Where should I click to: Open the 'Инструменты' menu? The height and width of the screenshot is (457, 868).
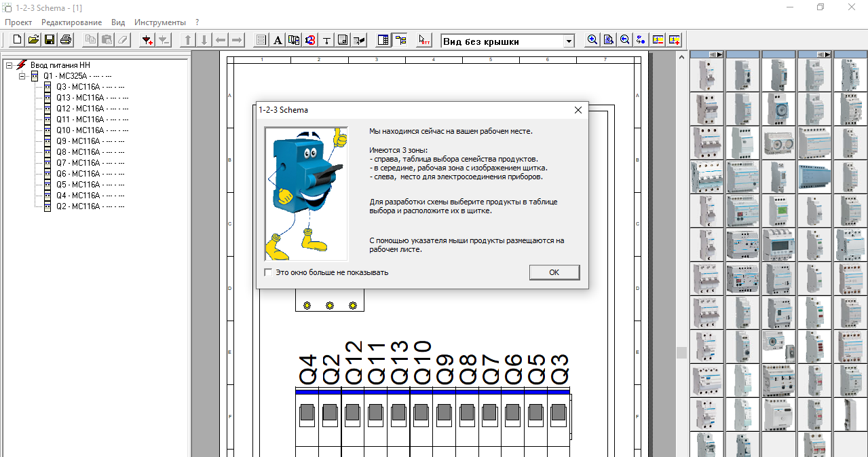pyautogui.click(x=159, y=22)
